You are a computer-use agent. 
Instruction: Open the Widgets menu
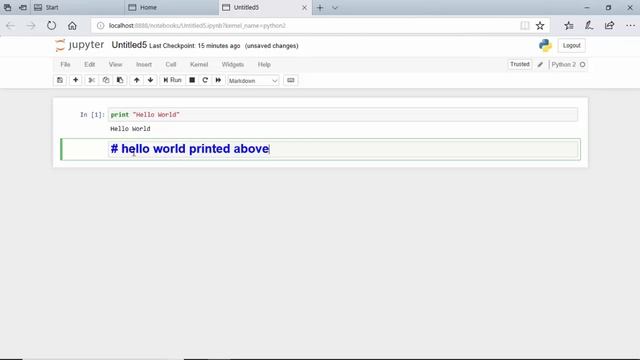(x=233, y=64)
